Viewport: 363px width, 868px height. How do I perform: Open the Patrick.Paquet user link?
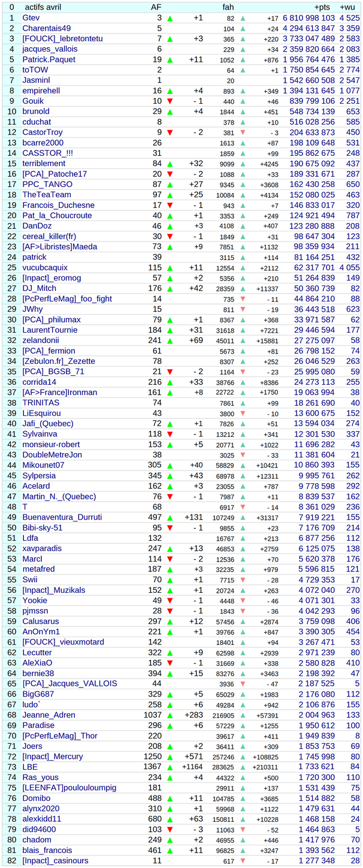coord(49,59)
